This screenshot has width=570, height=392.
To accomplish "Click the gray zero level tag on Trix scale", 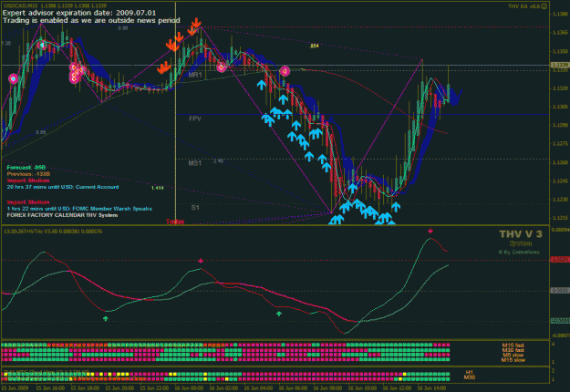I will click(560, 290).
